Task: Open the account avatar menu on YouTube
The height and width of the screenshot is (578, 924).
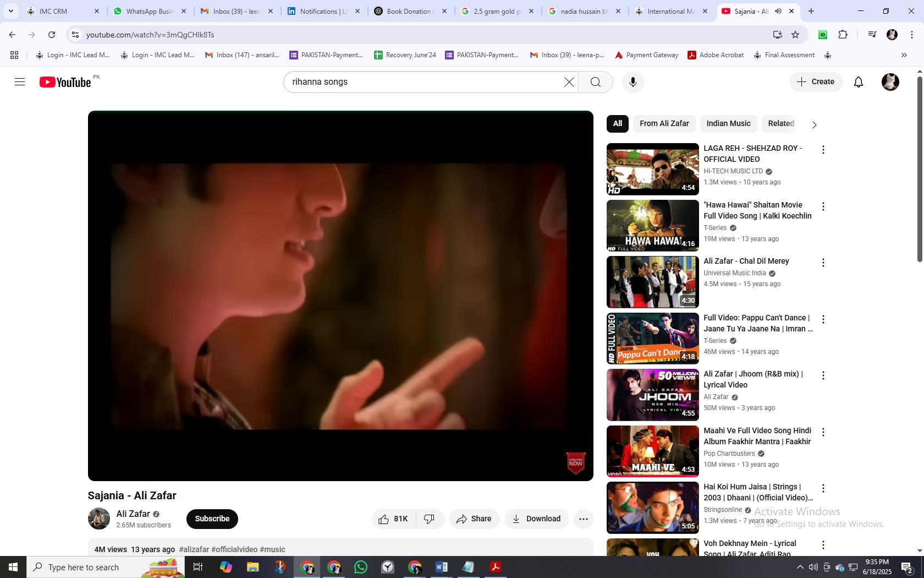Action: point(890,82)
